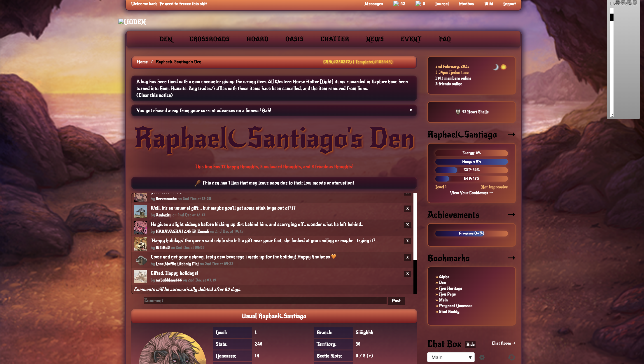The image size is (644, 364).
Task: Open the FAQ navigation menu
Action: pos(445,39)
